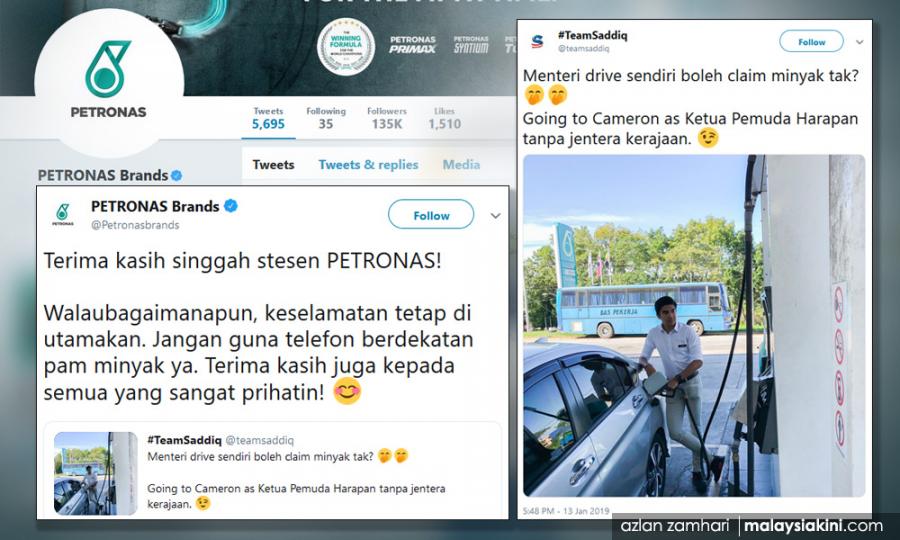
Task: Open the quoted tweet thumbnail image
Action: pyautogui.click(x=95, y=473)
